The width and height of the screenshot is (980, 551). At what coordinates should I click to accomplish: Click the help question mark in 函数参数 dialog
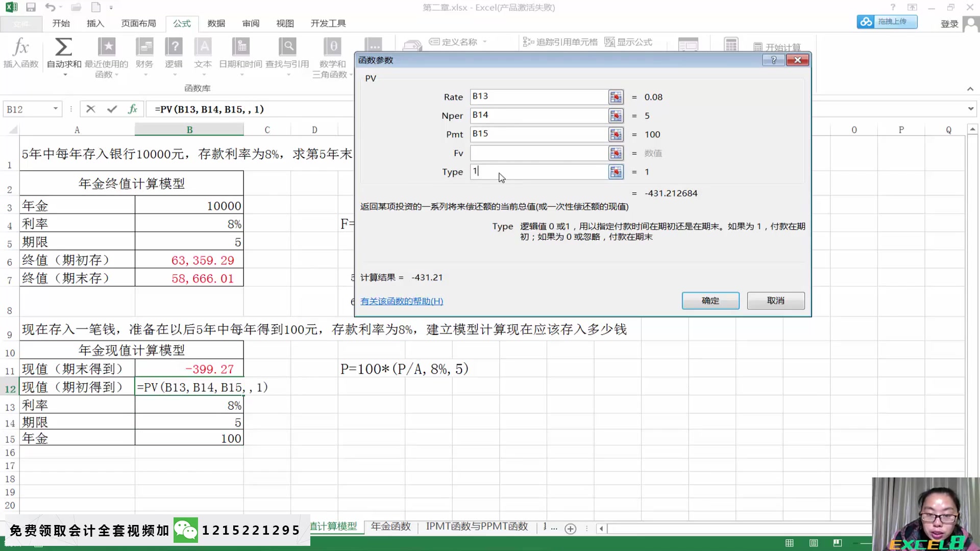click(x=773, y=60)
